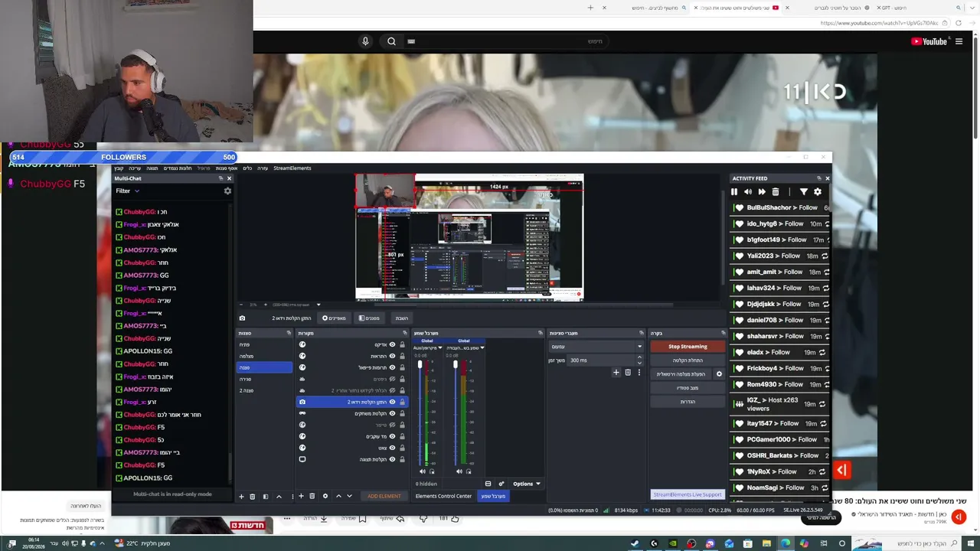The height and width of the screenshot is (551, 980).
Task: Open the עריכה (Edit) menu
Action: (x=135, y=168)
